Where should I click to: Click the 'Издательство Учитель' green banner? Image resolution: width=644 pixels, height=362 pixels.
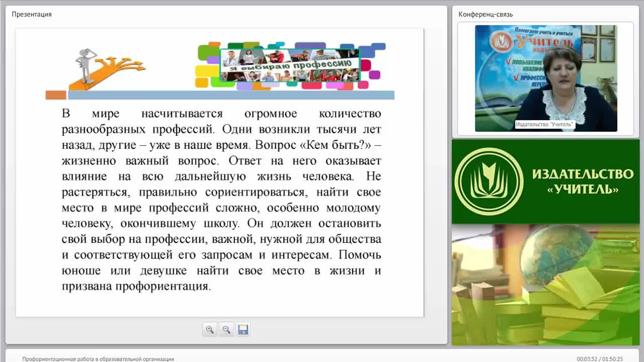[545, 182]
